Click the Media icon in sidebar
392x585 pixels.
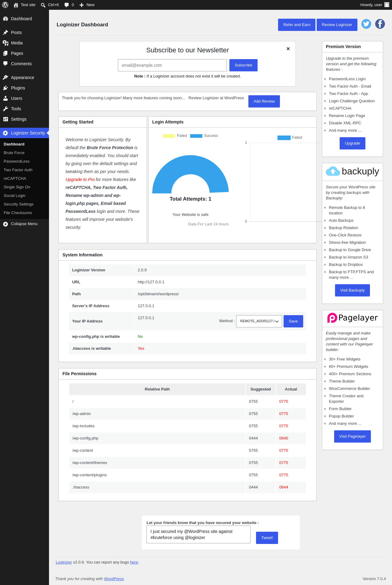[6, 43]
